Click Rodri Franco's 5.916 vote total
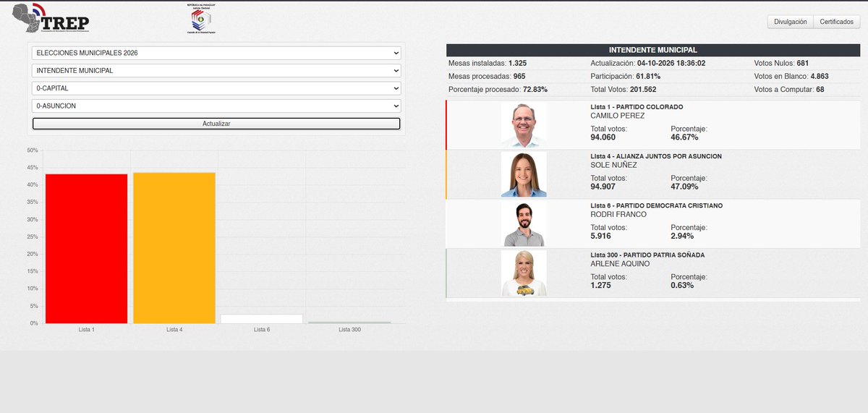This screenshot has width=868, height=413. tap(601, 236)
